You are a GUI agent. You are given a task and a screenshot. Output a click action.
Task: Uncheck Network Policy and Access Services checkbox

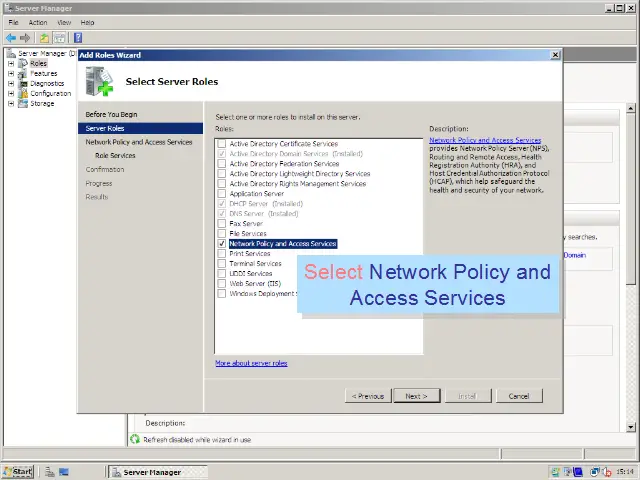pyautogui.click(x=221, y=244)
